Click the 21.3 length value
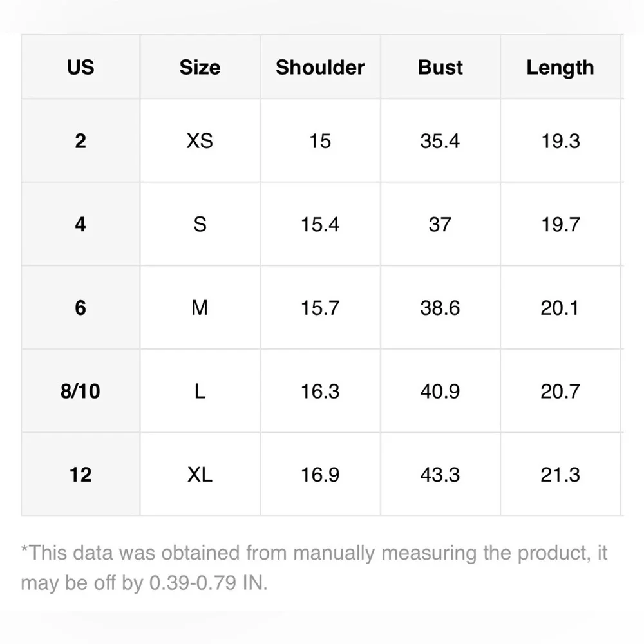The width and height of the screenshot is (644, 644). (560, 475)
